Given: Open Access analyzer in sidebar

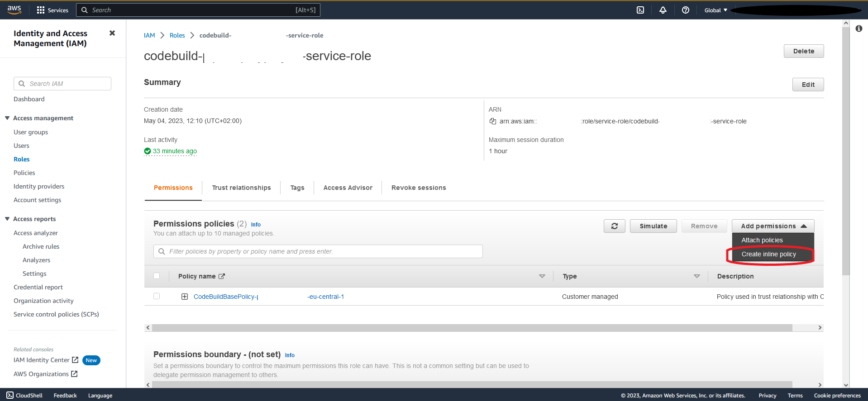Looking at the screenshot, I should click(36, 233).
